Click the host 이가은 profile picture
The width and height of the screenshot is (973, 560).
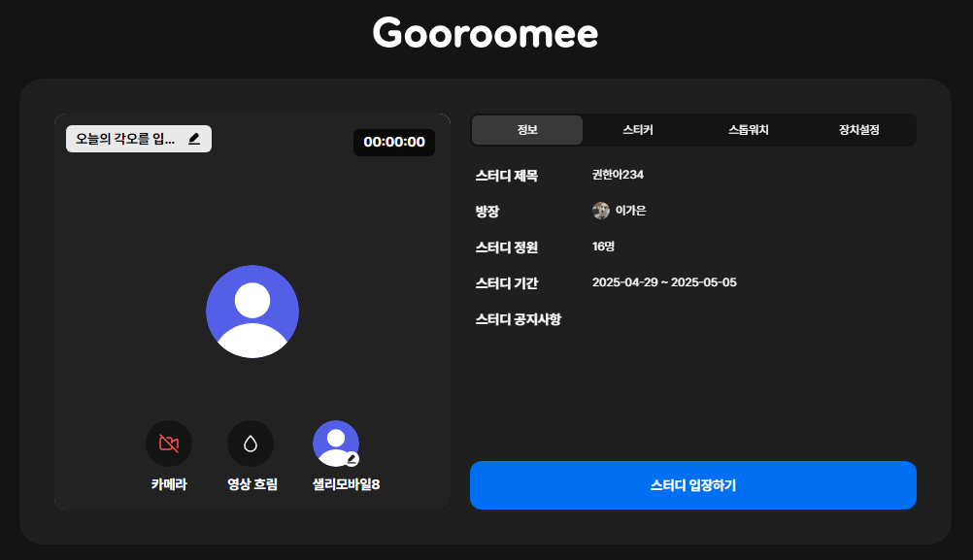click(601, 211)
